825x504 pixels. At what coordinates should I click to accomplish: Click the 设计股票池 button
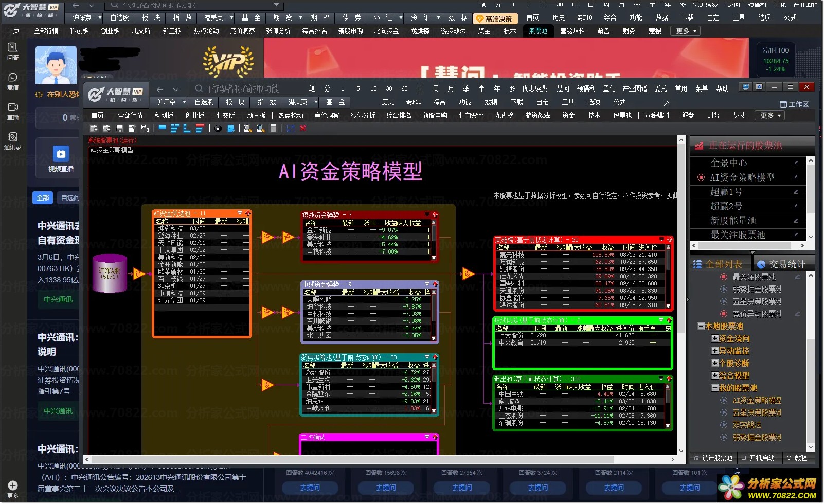click(713, 458)
